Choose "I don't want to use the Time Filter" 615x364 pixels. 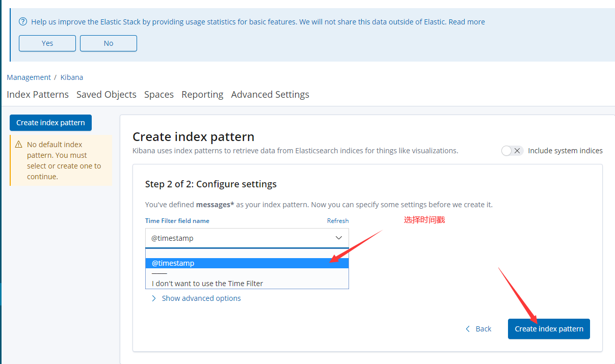(247, 284)
